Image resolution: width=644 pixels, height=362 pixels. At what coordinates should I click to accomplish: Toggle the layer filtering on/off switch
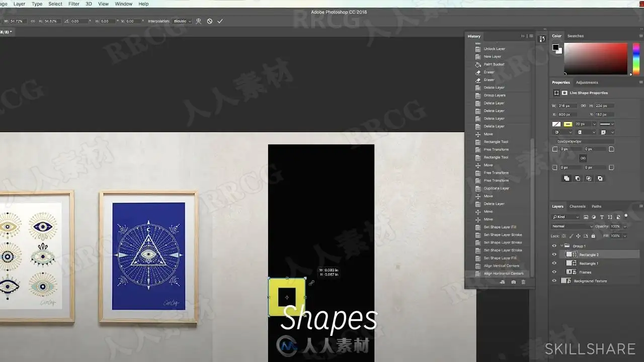(x=626, y=216)
